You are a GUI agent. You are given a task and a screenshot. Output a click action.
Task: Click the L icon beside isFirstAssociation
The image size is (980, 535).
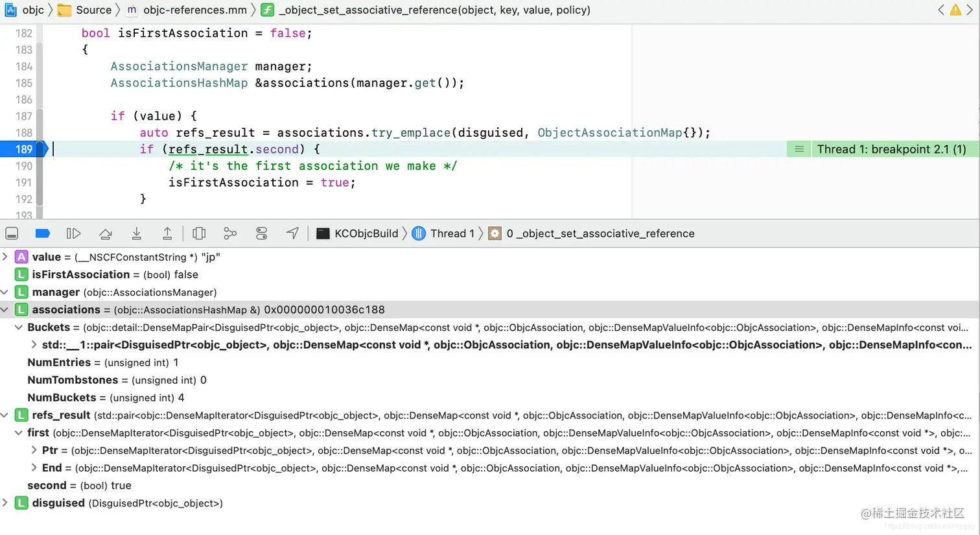click(21, 274)
